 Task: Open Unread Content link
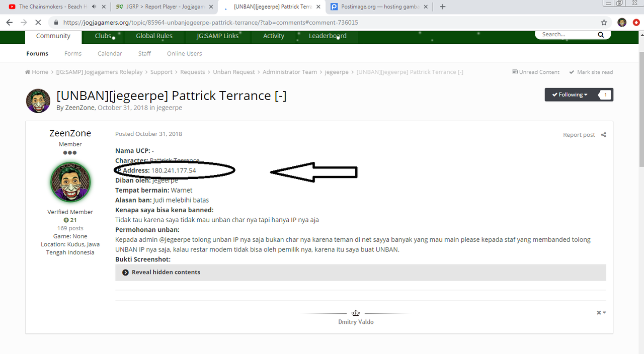click(x=536, y=72)
